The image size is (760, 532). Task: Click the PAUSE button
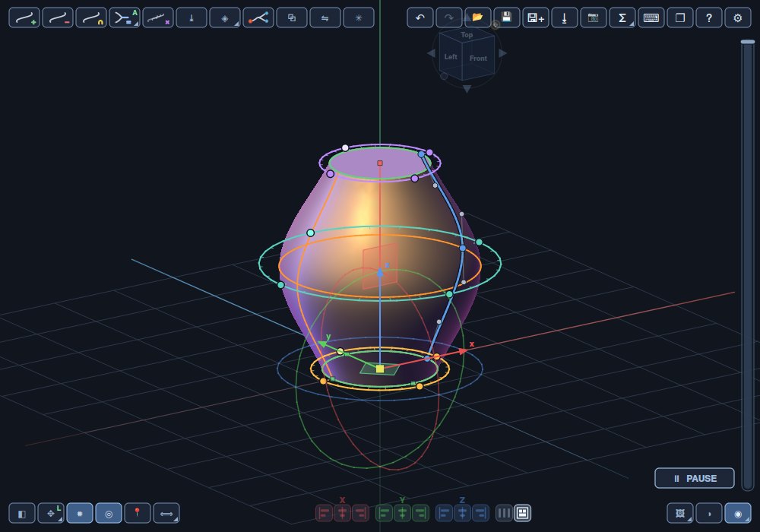(x=695, y=478)
